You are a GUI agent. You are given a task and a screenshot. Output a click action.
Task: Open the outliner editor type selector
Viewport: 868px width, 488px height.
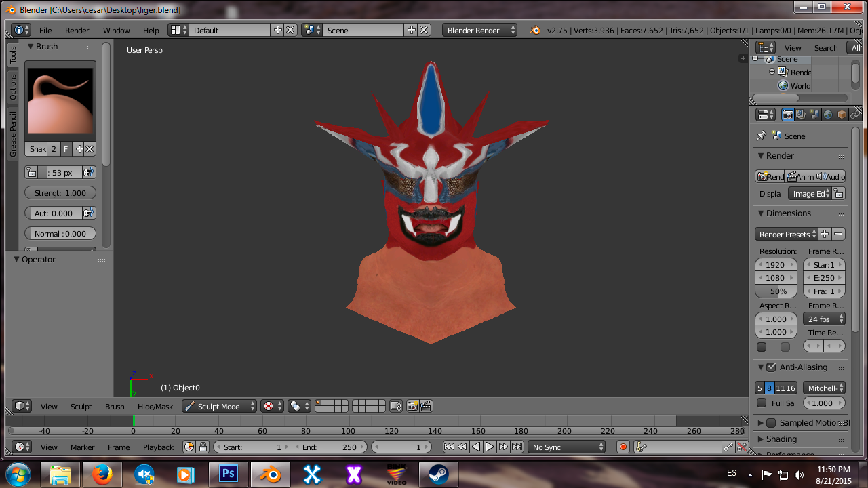(766, 47)
